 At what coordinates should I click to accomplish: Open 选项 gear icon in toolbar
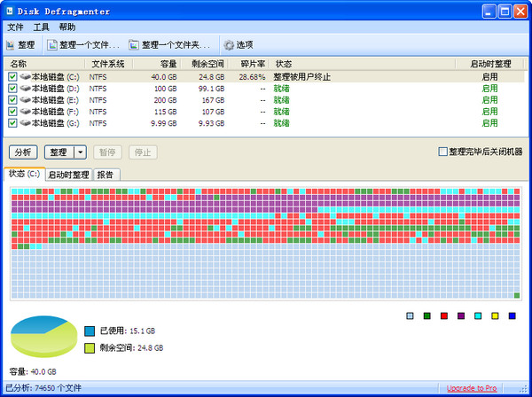229,44
